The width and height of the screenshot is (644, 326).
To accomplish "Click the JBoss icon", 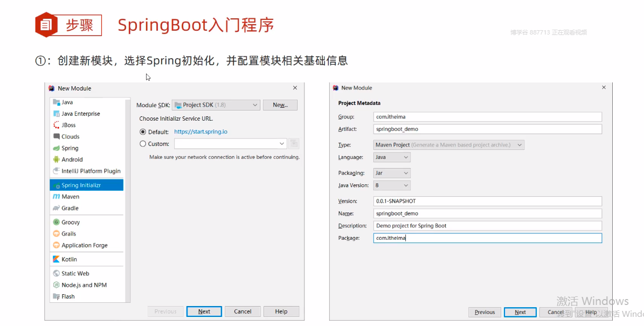I will pos(56,125).
